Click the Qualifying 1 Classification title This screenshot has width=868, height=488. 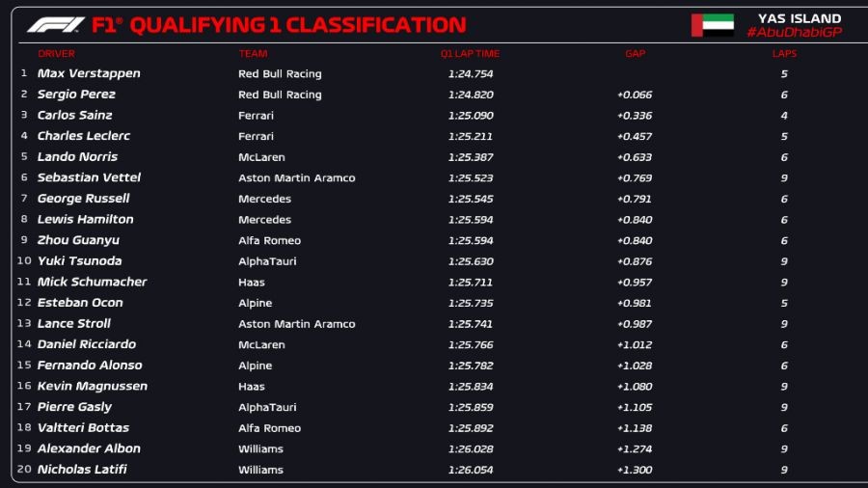coord(297,25)
